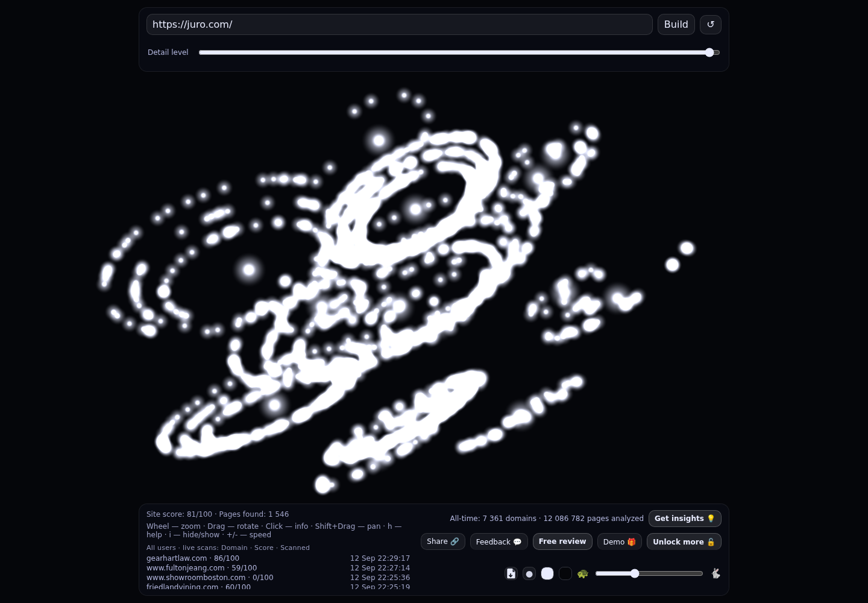Click the record dot button
Screen dimensions: 868x603
tap(529, 573)
